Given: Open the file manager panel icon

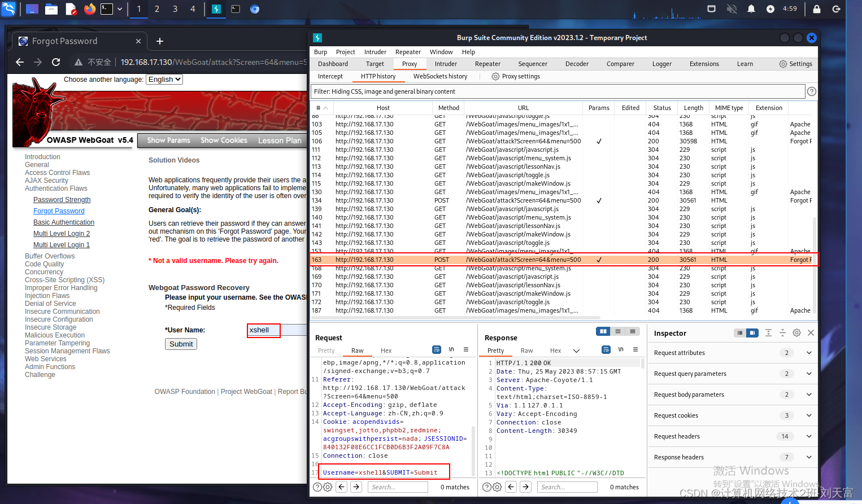Looking at the screenshot, I should click(51, 9).
